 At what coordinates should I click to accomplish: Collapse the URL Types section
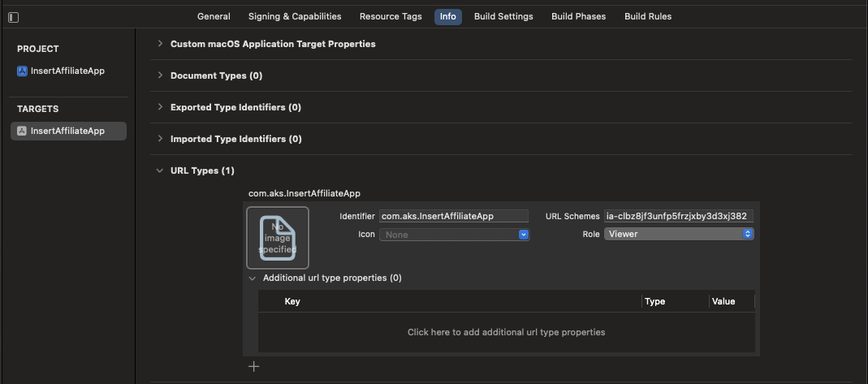pyautogui.click(x=160, y=170)
